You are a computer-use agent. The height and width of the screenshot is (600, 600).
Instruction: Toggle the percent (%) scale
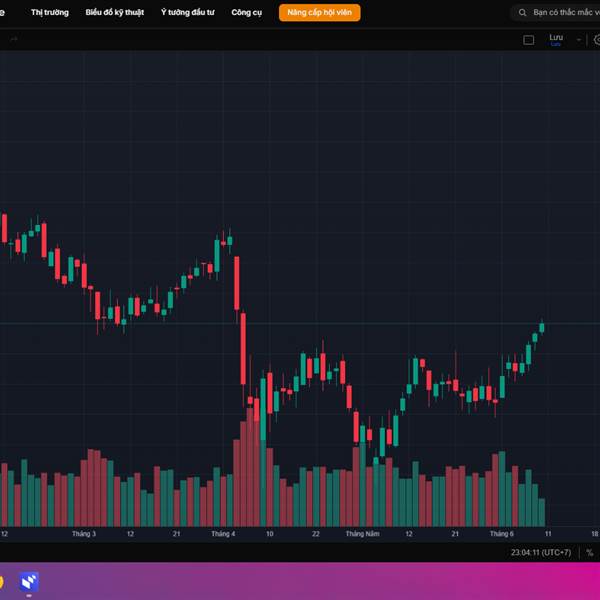(x=590, y=553)
